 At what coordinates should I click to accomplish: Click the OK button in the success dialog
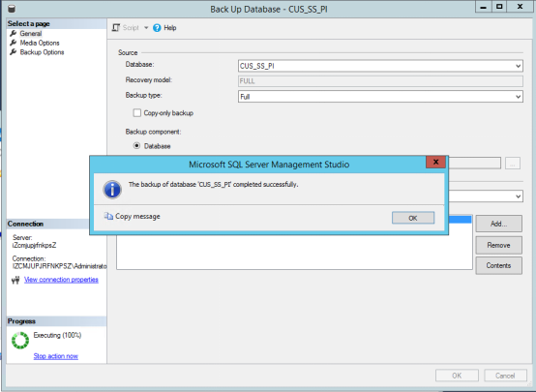pos(413,218)
